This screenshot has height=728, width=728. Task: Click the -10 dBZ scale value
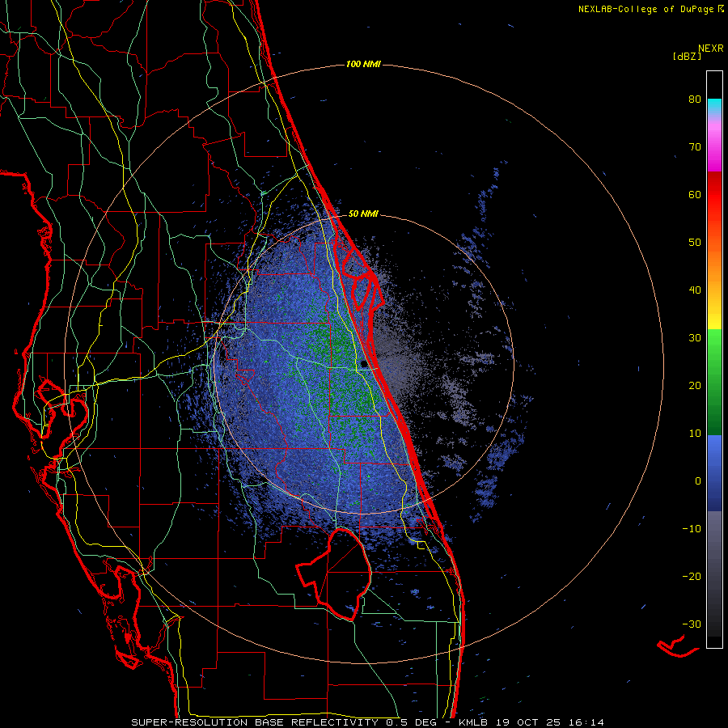[692, 528]
